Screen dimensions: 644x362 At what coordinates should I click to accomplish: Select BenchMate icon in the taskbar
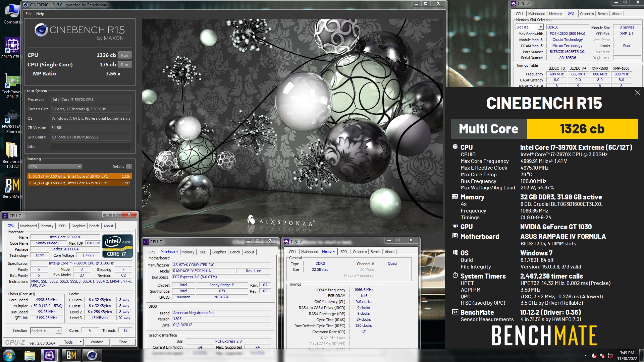point(71,355)
